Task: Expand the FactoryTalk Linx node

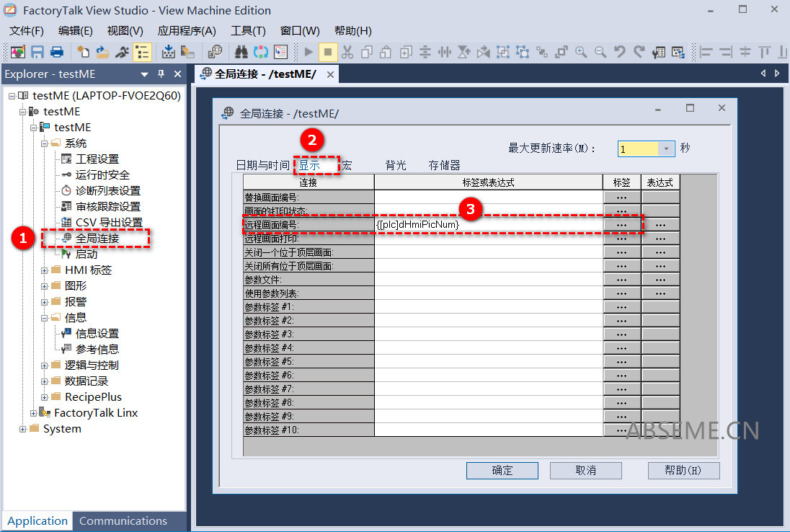Action: (34, 413)
